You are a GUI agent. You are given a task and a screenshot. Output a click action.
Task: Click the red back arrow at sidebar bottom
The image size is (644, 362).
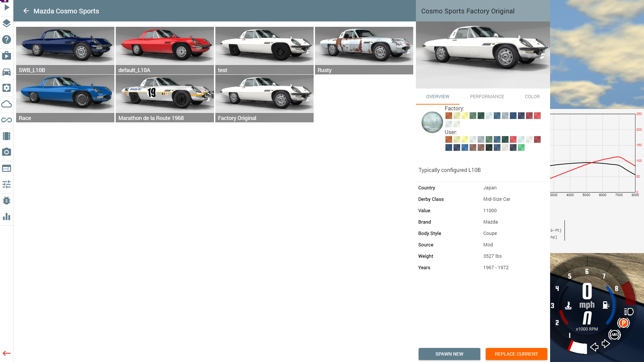point(7,353)
